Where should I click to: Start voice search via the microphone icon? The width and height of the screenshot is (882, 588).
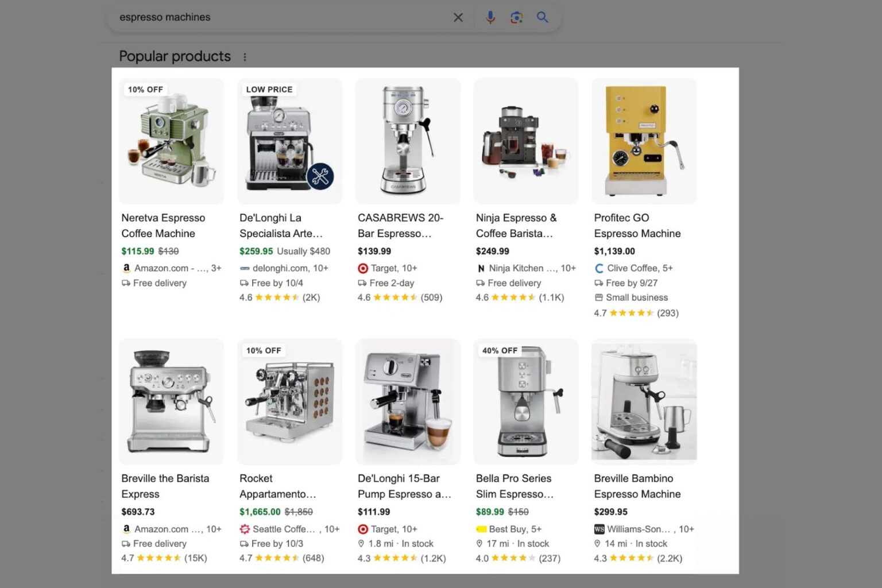click(x=490, y=17)
